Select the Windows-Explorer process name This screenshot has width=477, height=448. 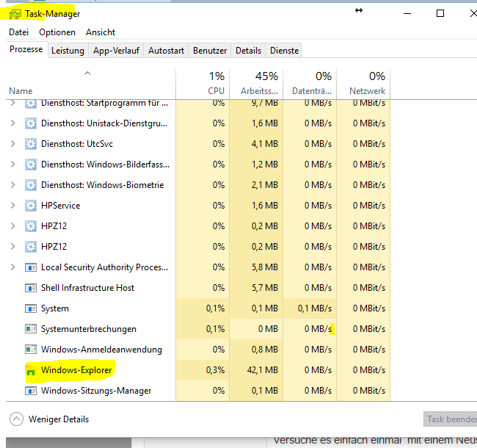click(x=76, y=370)
